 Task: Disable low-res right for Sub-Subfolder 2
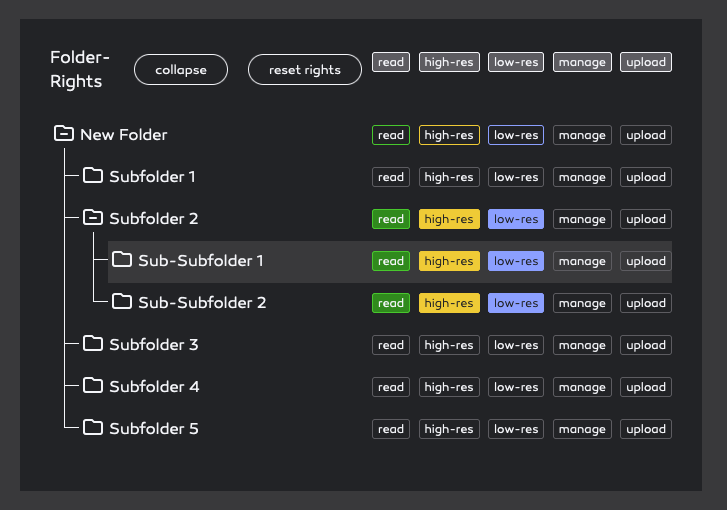[516, 303]
